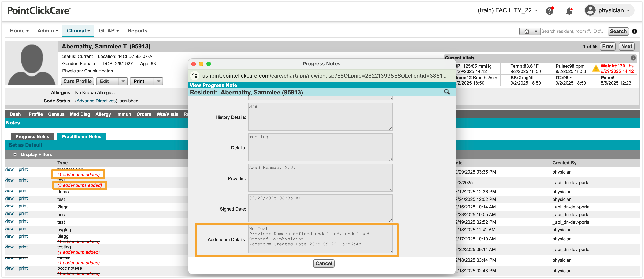
Task: Open the Admin menu
Action: [48, 31]
